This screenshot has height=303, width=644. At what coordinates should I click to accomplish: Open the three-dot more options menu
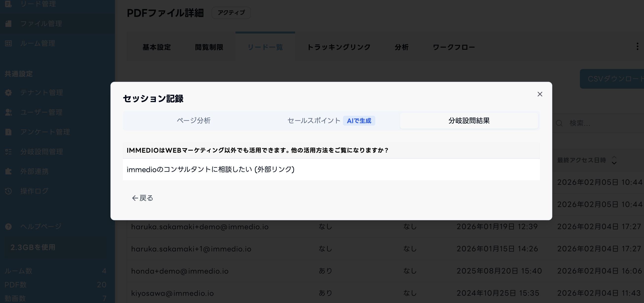637,46
